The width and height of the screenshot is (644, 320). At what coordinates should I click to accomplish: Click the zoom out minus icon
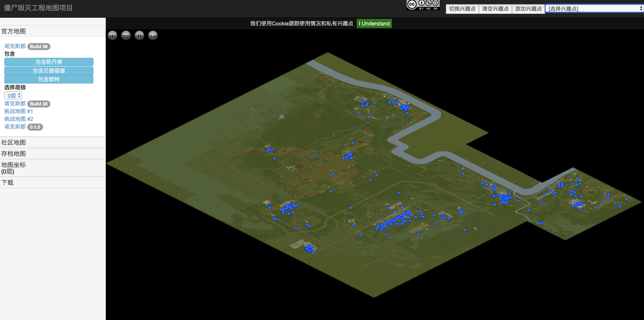(x=126, y=35)
